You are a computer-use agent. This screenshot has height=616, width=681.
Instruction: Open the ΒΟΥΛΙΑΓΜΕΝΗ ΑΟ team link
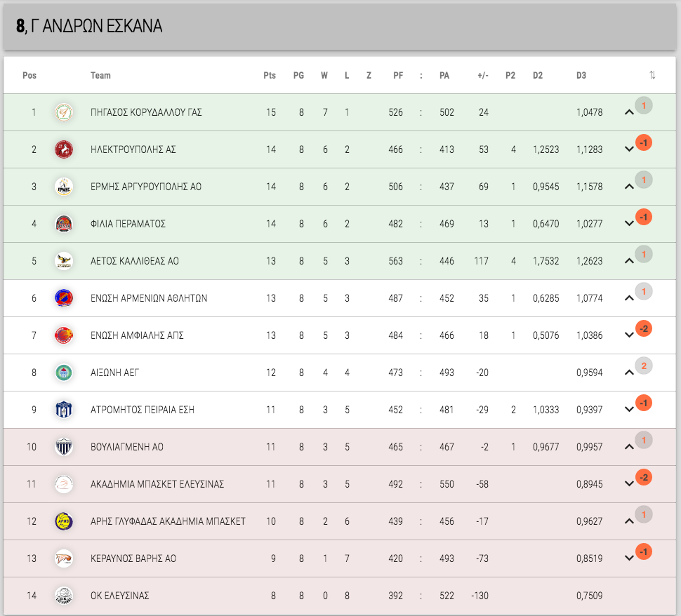pyautogui.click(x=127, y=447)
